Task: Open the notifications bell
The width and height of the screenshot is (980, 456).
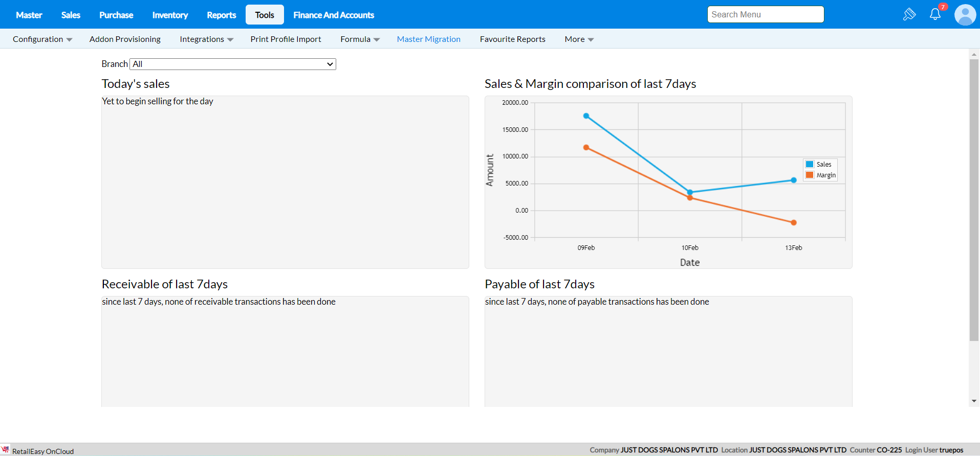Action: click(935, 14)
